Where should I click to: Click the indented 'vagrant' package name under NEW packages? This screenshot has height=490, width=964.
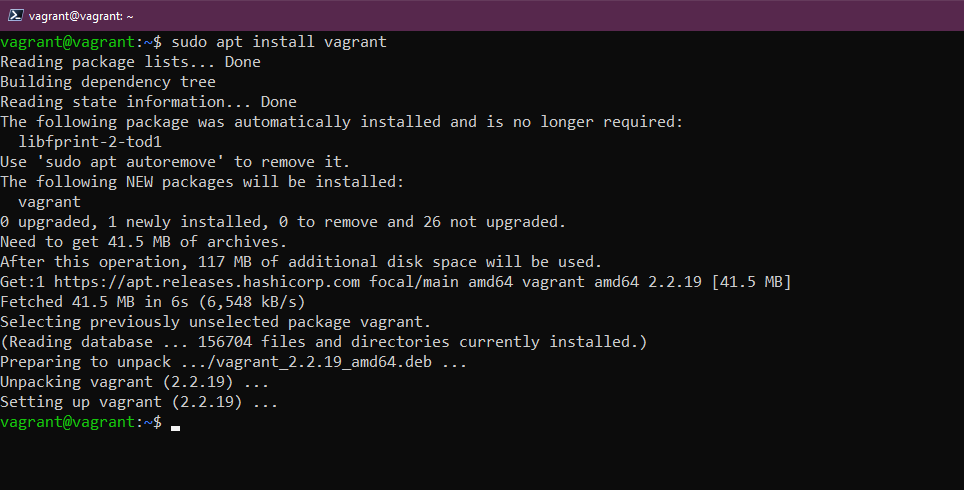coord(49,202)
